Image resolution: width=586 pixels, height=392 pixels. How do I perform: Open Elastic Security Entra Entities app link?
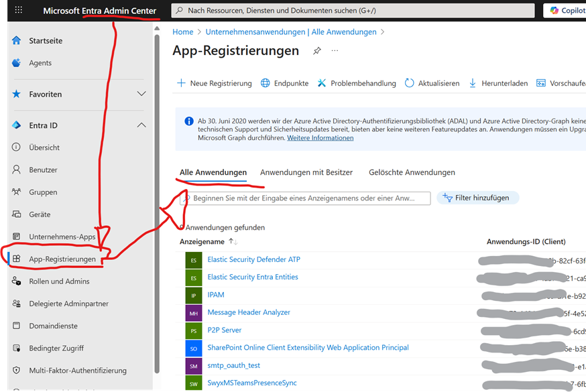[253, 277]
